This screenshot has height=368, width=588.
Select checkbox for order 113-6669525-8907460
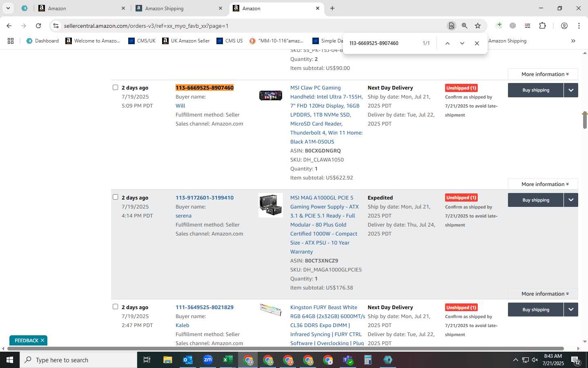[116, 88]
